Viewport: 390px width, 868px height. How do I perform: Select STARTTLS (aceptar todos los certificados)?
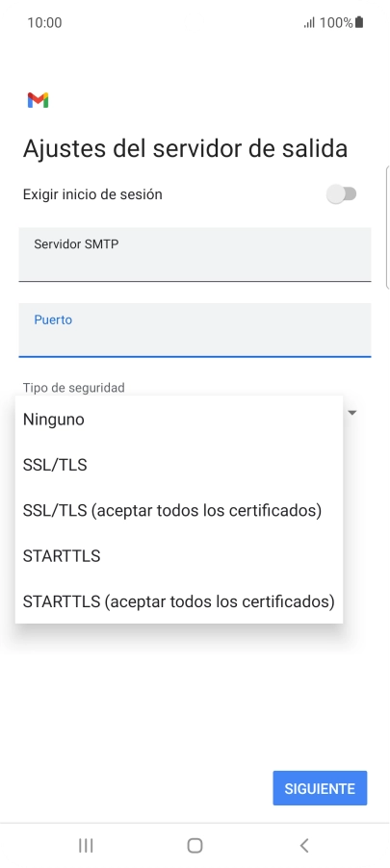179,600
